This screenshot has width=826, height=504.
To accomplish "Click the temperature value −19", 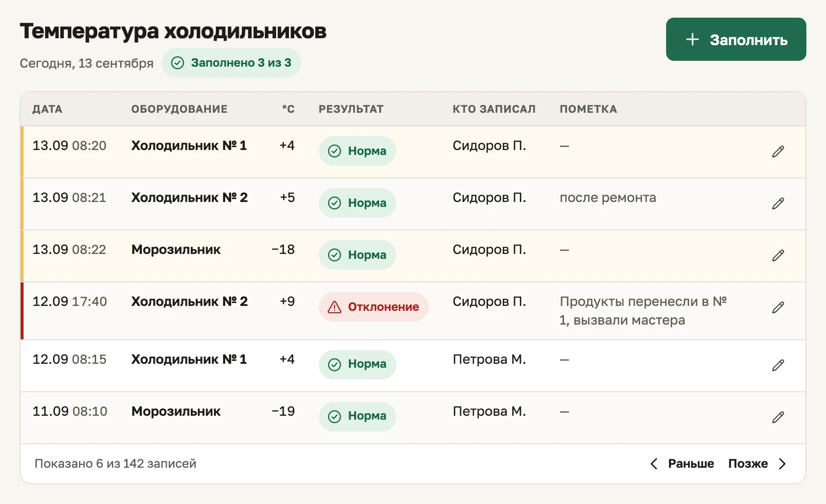I will point(283,411).
